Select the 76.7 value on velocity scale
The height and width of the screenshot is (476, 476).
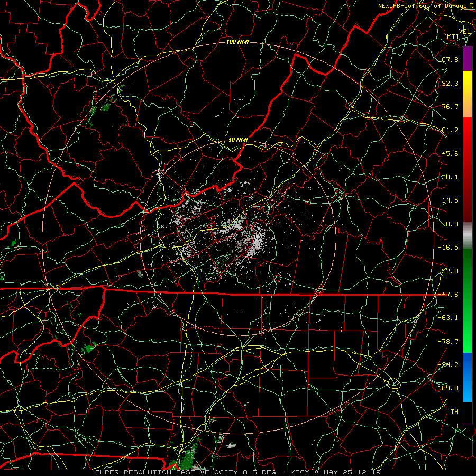click(450, 106)
